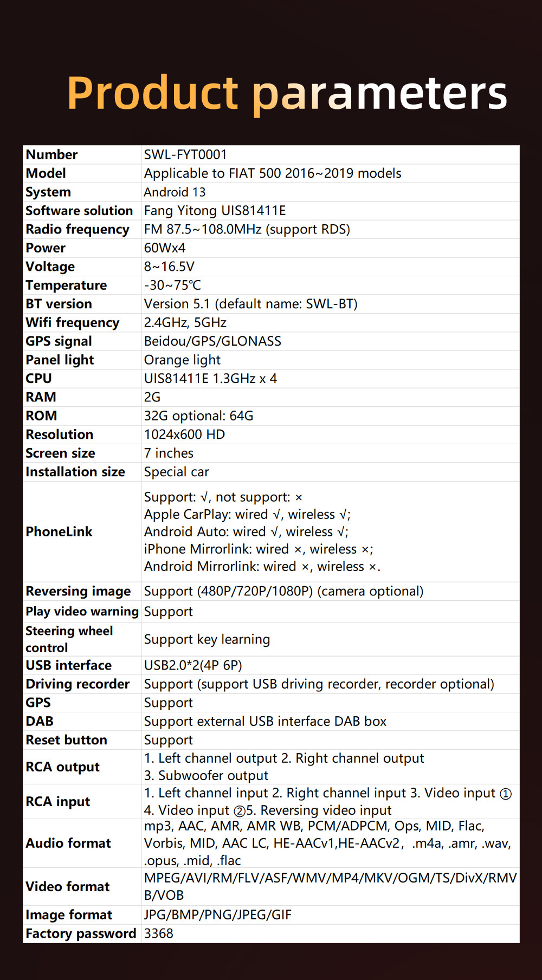Select the Number row label
Screen dimensions: 542x980
51,155
